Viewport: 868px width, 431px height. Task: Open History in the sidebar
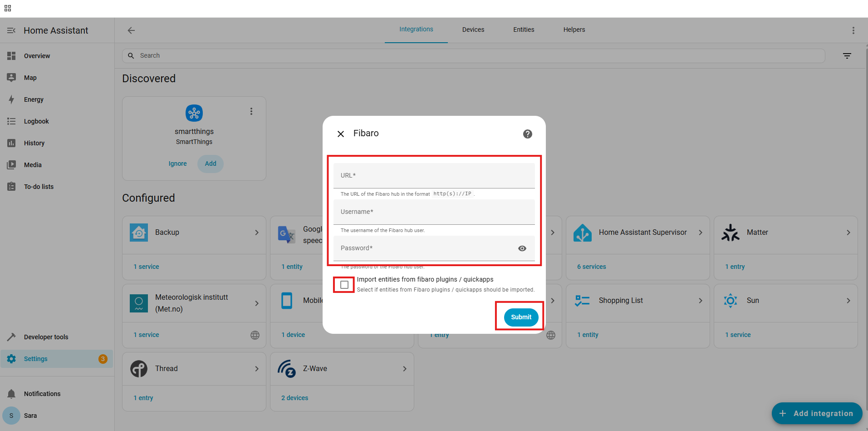(57, 143)
